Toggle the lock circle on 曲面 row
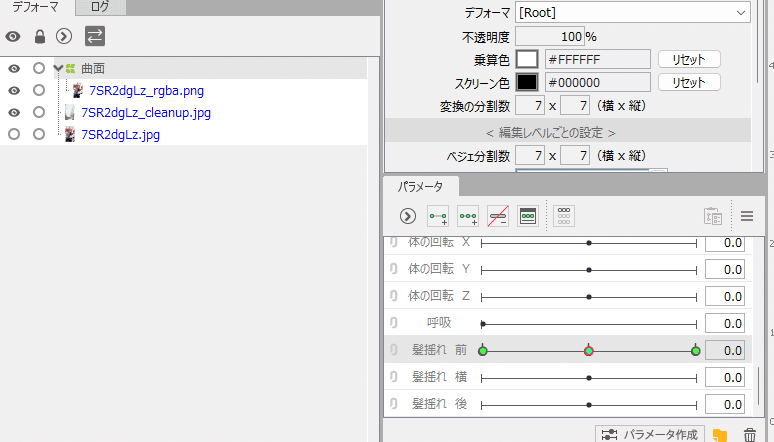Image resolution: width=774 pixels, height=442 pixels. 39,68
